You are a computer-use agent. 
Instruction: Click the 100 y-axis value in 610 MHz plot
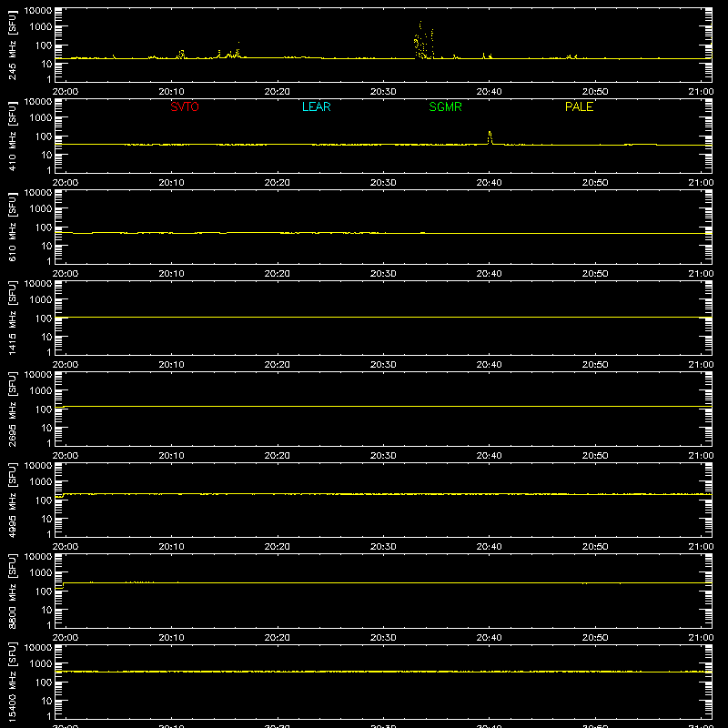point(44,227)
